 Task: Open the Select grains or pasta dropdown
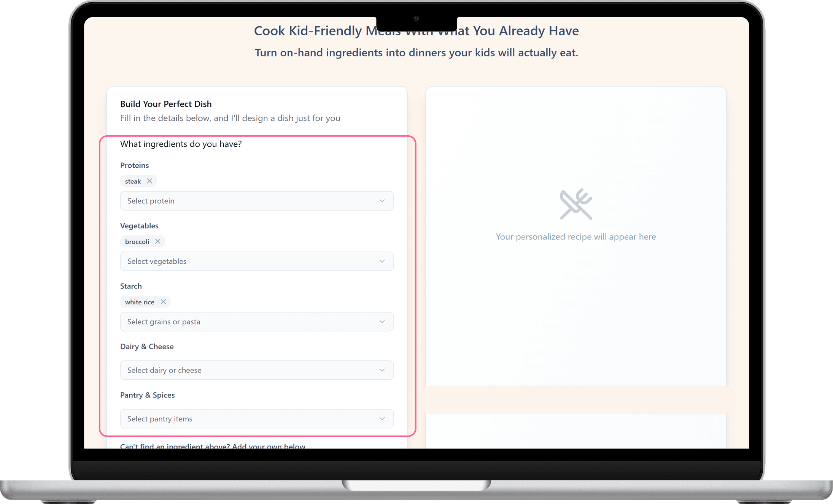click(x=257, y=322)
